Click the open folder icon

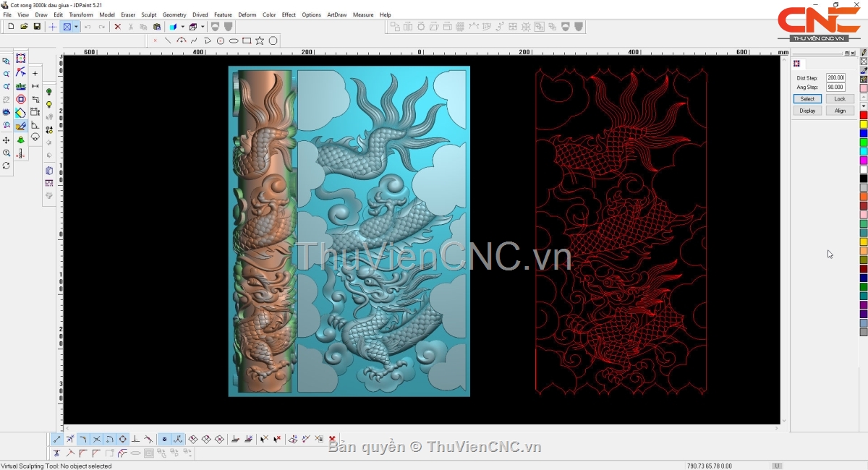coord(24,27)
